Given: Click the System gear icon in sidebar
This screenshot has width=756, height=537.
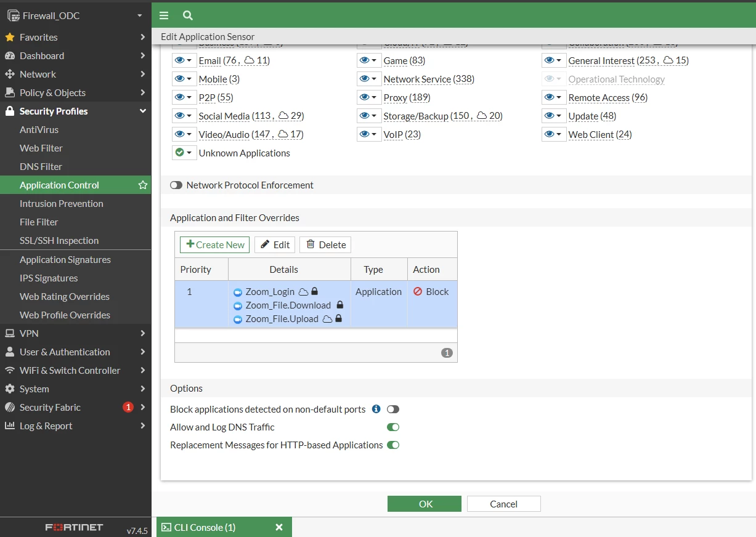Looking at the screenshot, I should [x=9, y=389].
